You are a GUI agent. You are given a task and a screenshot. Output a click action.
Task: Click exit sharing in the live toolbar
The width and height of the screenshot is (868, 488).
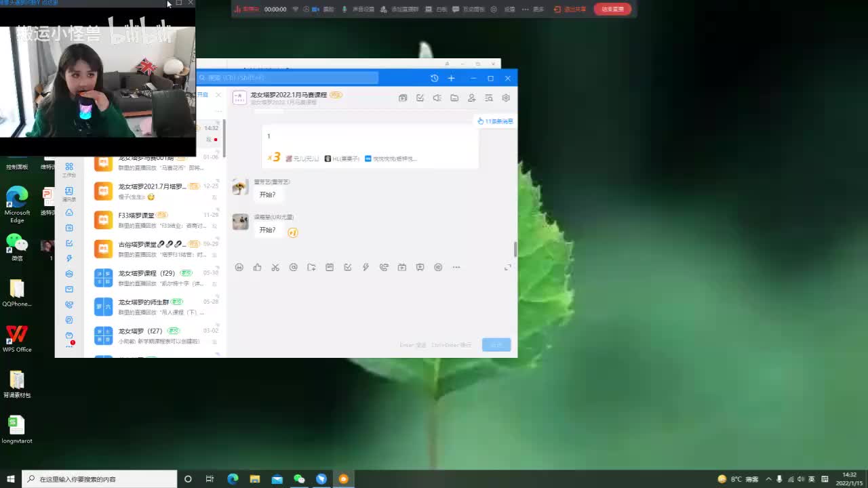point(570,9)
